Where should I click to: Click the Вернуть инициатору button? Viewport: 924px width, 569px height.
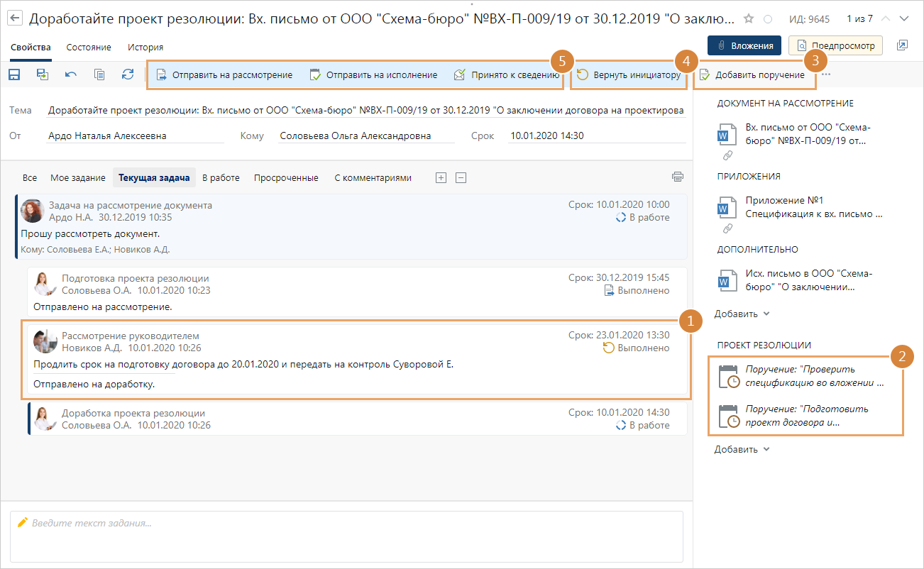629,75
